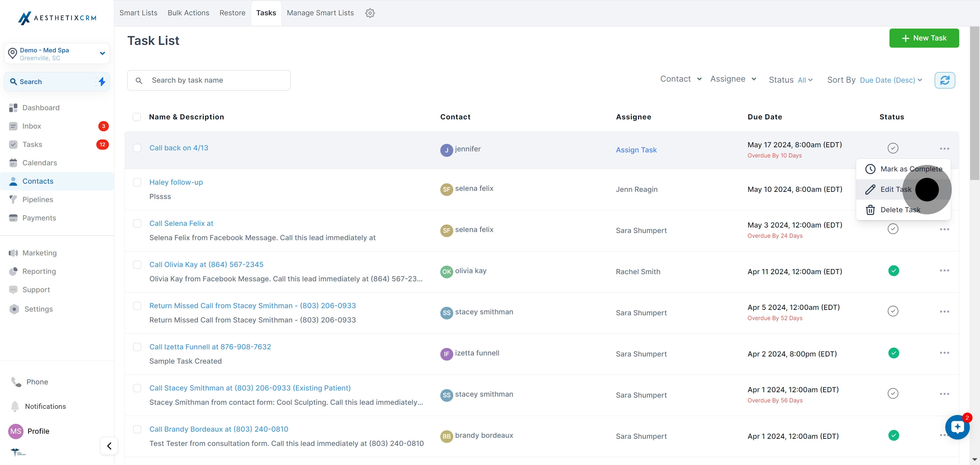Toggle the select-all checkbox in table header

(137, 117)
